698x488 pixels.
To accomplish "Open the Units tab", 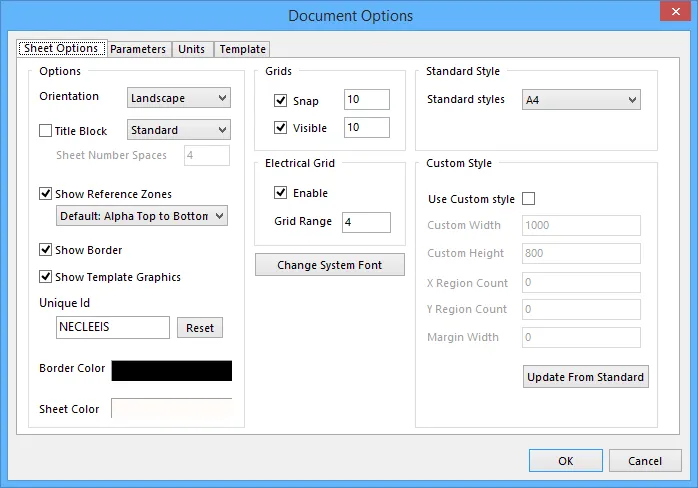I will (192, 49).
